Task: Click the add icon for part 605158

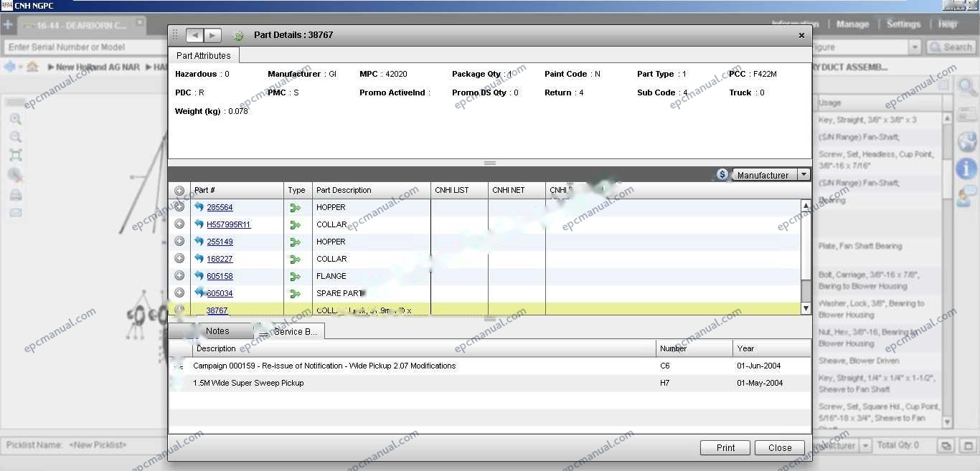Action: 179,276
